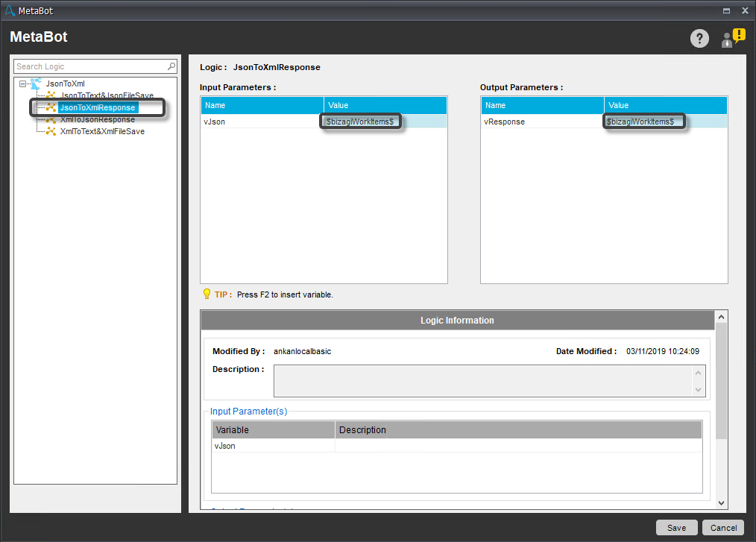This screenshot has width=756, height=542.
Task: Click the Save button
Action: (x=677, y=528)
